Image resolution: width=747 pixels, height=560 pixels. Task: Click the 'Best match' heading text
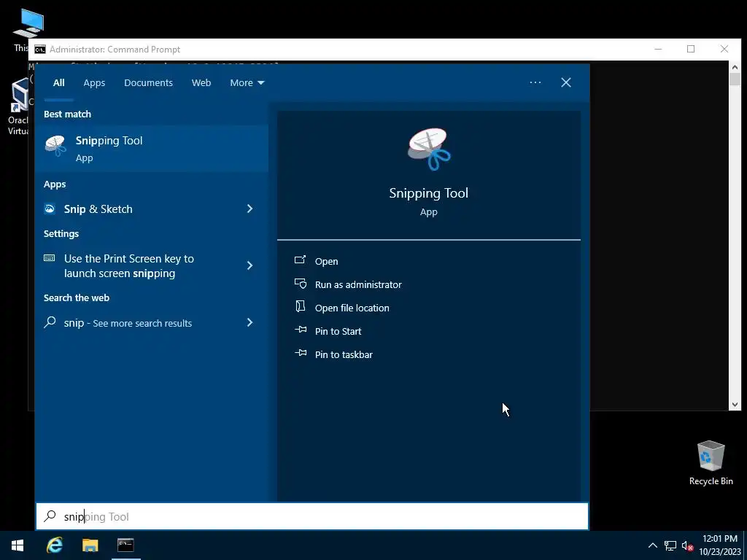pyautogui.click(x=67, y=114)
